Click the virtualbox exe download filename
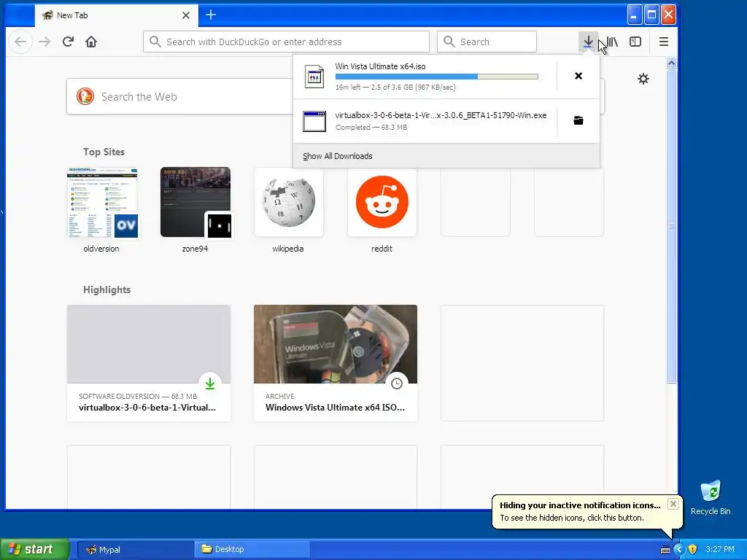This screenshot has width=747, height=560. (441, 115)
